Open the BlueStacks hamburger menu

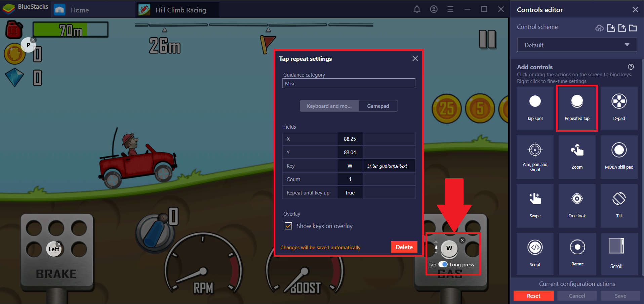pos(450,9)
